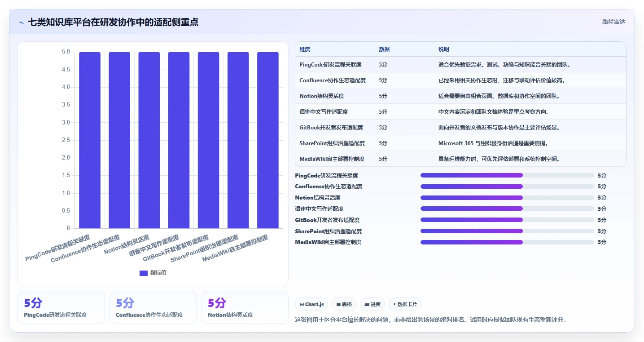The image size is (644, 342).
Task: Click the 5.0 y-axis tick label
Action: (66, 52)
